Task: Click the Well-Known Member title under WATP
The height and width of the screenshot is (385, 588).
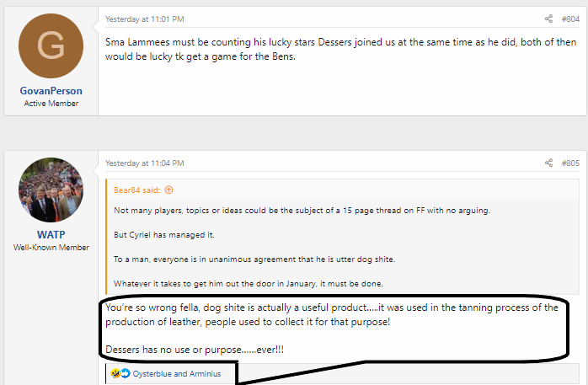Action: point(51,248)
